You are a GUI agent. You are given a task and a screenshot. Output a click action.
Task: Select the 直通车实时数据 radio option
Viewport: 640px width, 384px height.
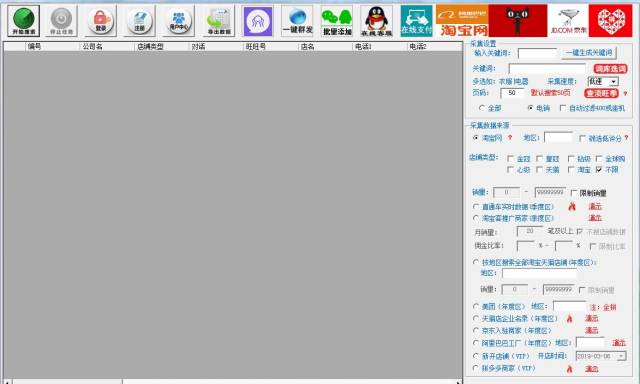click(476, 206)
